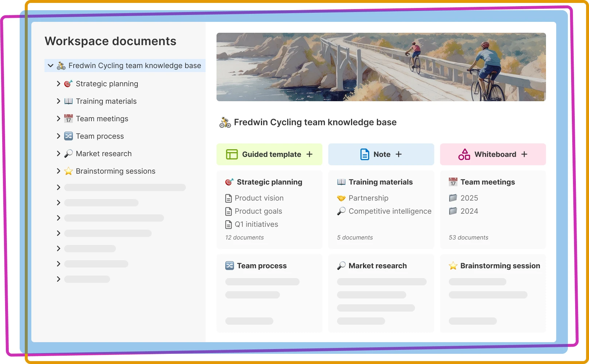
Task: Click the Note document icon
Action: (x=365, y=154)
